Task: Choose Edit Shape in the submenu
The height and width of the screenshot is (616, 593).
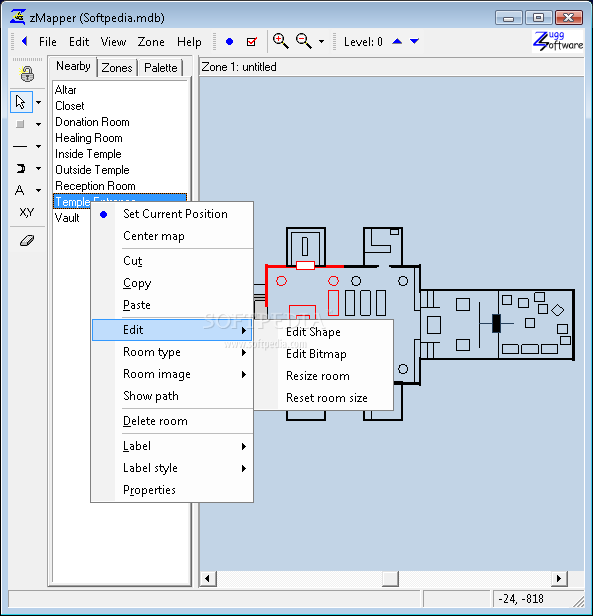Action: point(324,332)
